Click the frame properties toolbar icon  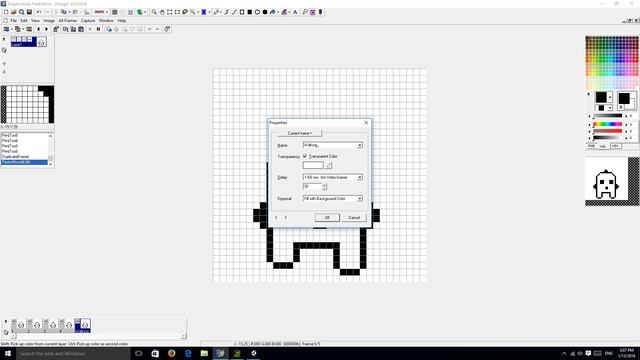(56, 29)
